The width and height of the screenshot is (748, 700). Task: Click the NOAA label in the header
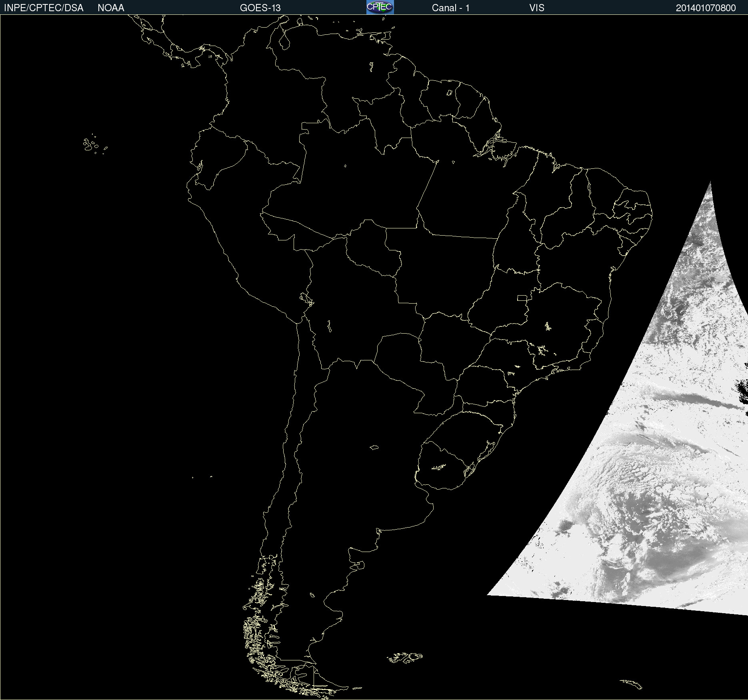click(x=111, y=8)
